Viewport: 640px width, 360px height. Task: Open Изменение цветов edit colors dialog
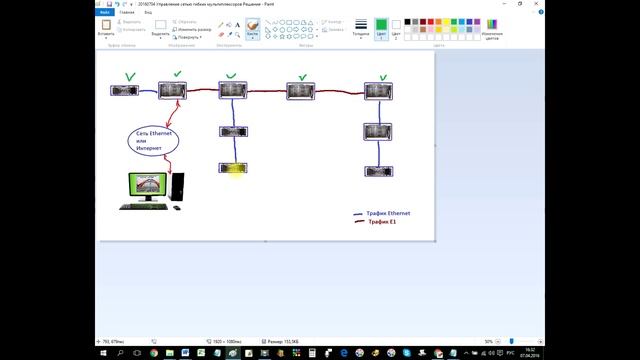492,29
